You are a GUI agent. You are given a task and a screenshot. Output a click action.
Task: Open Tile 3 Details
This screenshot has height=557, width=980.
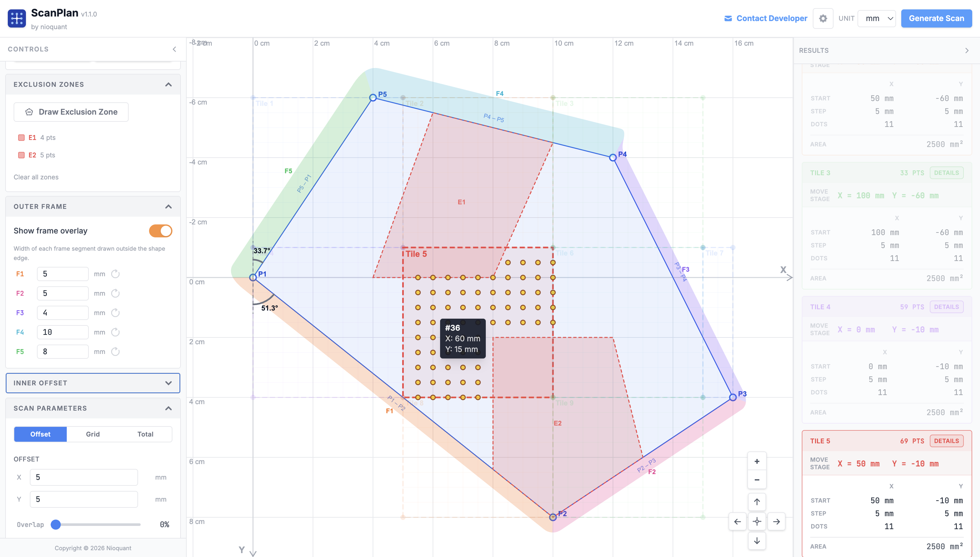[x=946, y=173]
